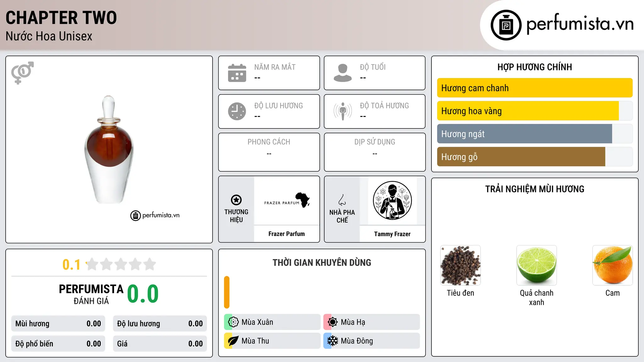Click the orange recommended-time bar
Viewport: 644px width, 362px height.
pos(227,292)
